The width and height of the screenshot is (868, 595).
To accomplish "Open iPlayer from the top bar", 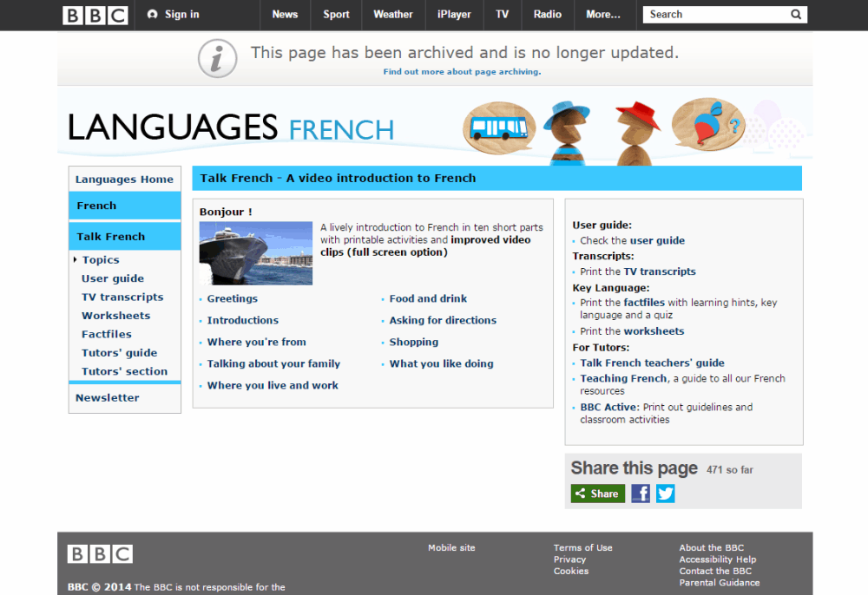I will (x=454, y=15).
